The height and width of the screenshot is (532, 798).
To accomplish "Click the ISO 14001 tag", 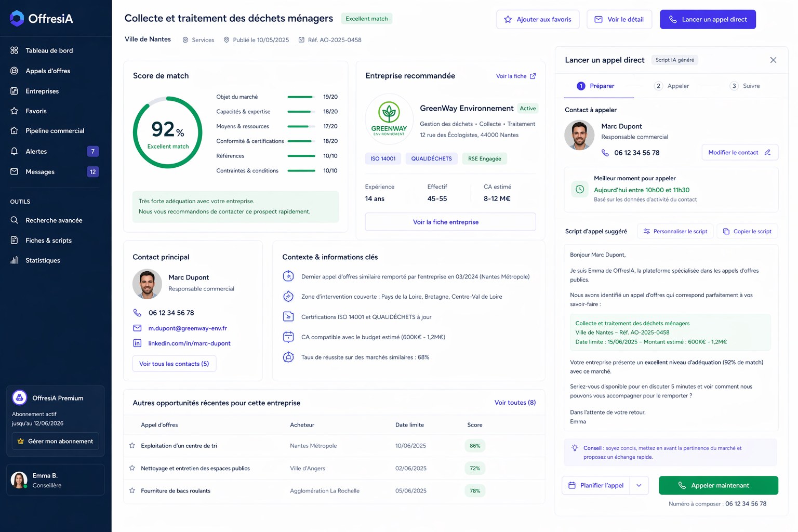I will click(383, 158).
